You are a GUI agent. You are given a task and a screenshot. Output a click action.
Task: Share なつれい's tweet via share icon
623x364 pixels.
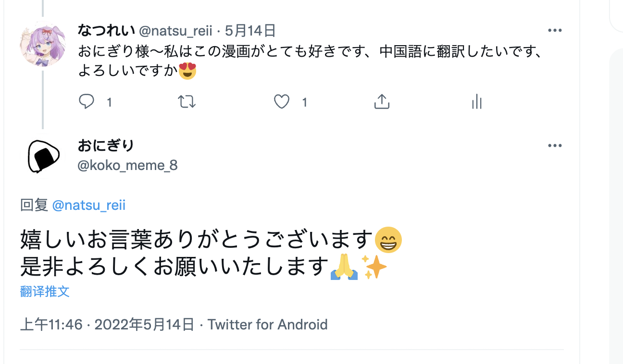click(x=381, y=102)
